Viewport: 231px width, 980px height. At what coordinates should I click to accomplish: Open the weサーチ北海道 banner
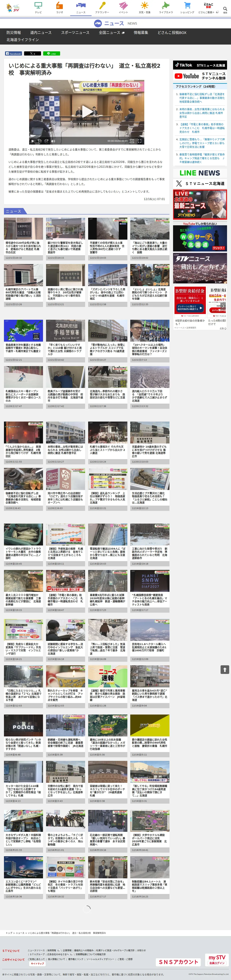(200, 237)
